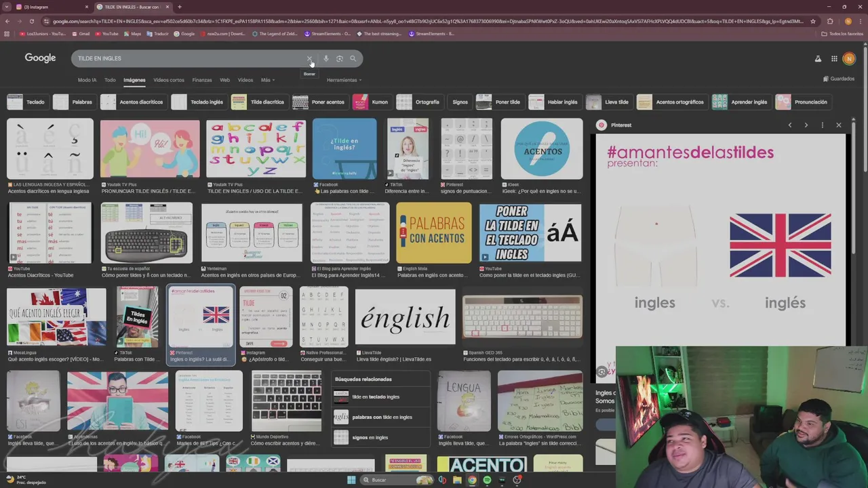Click the magnifier search submit icon
Viewport: 868px width, 488px height.
click(353, 59)
